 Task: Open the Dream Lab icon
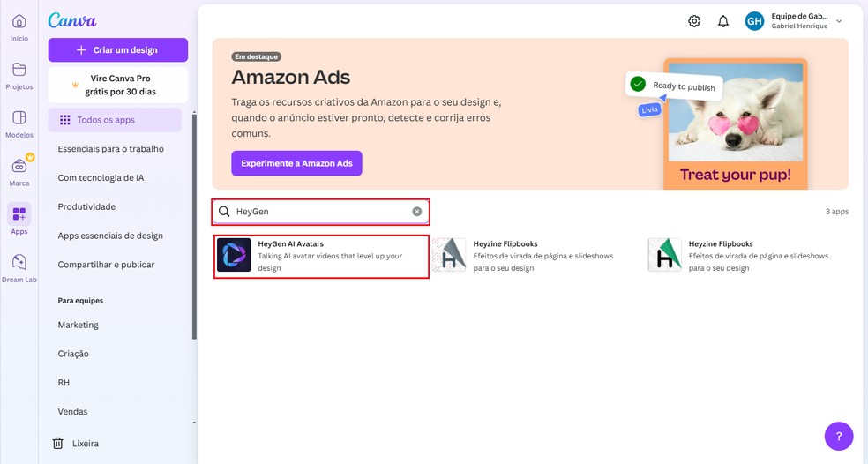(19, 263)
